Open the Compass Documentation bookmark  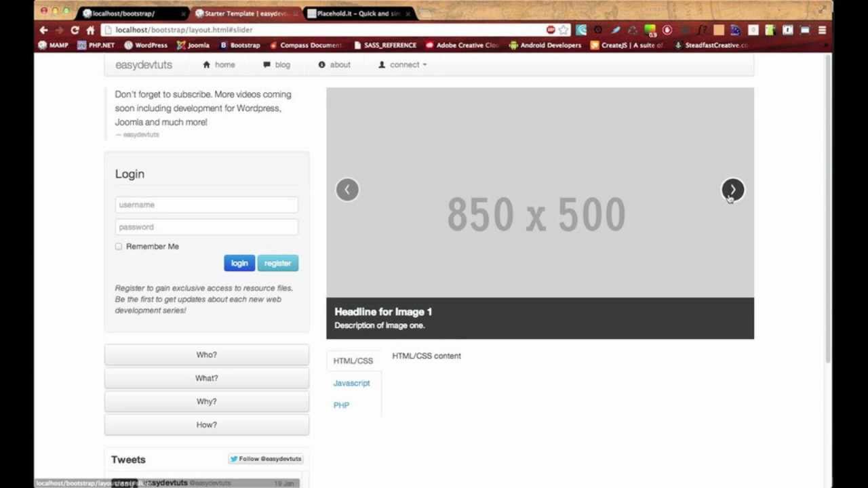click(306, 45)
